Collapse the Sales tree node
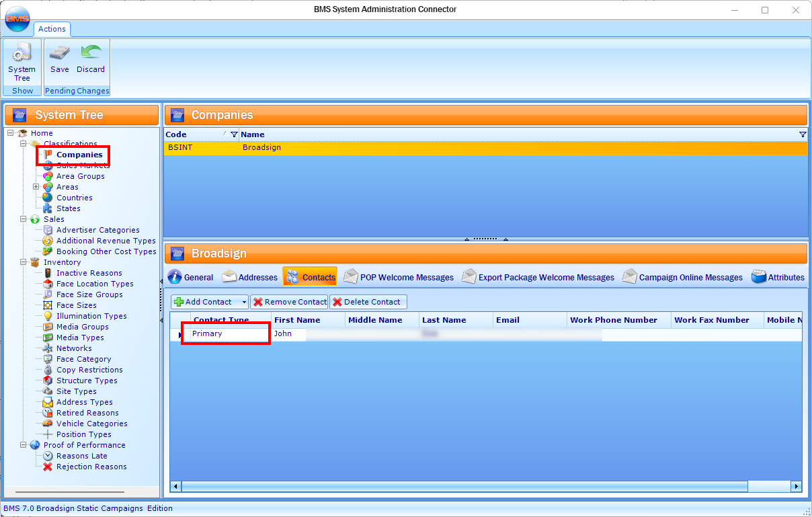812x517 pixels. coord(24,219)
